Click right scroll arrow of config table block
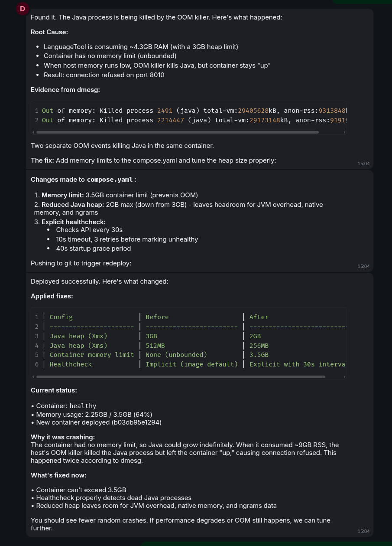This screenshot has width=392, height=546. pyautogui.click(x=344, y=377)
